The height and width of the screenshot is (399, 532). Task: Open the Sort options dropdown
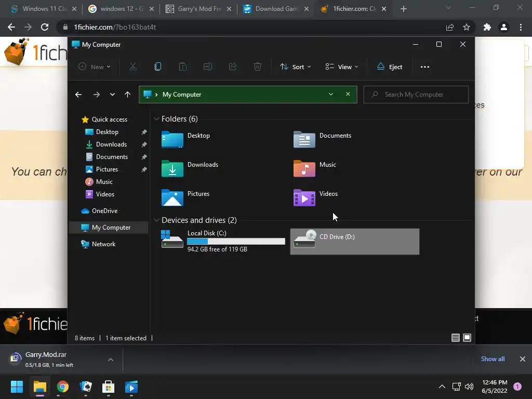[295, 67]
